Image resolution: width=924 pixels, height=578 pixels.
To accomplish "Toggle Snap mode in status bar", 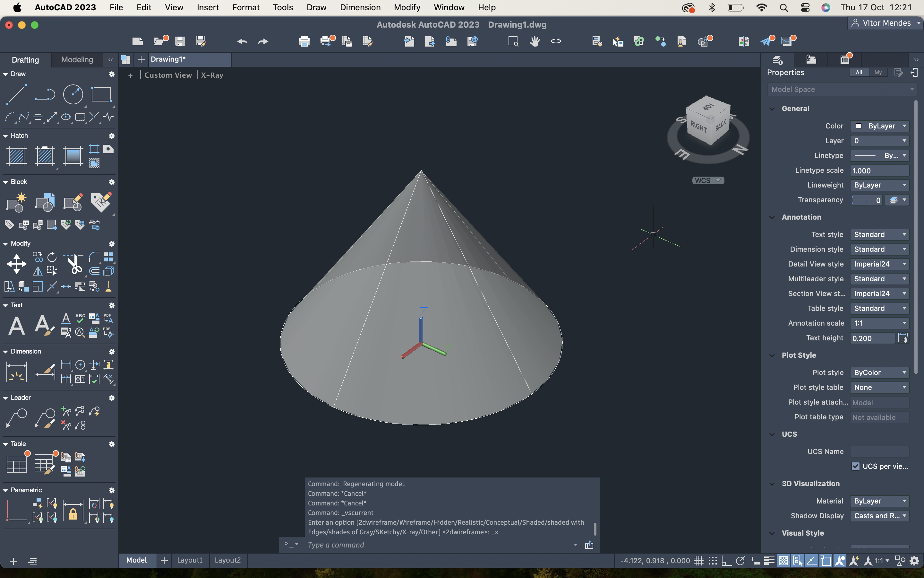I will coord(713,561).
